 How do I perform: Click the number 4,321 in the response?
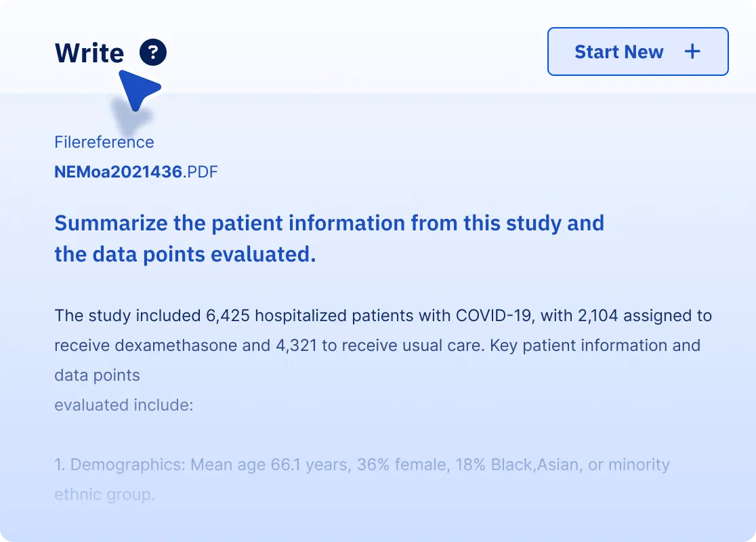coord(296,346)
